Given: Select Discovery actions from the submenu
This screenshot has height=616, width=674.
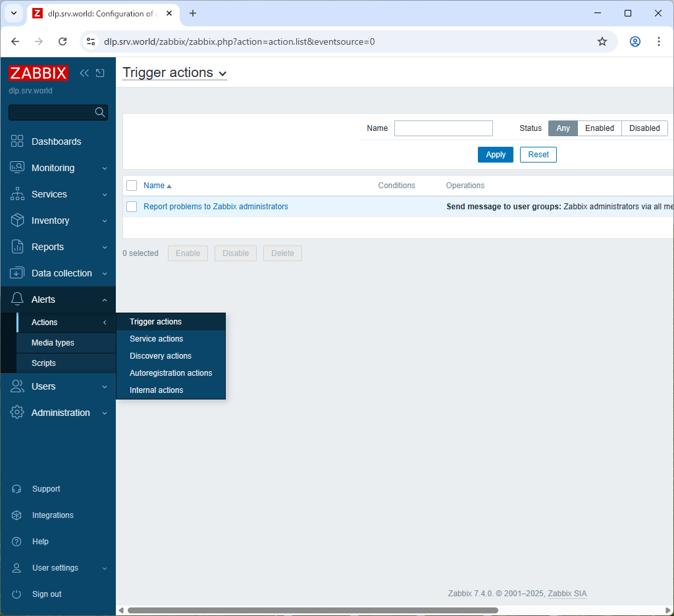Looking at the screenshot, I should [160, 355].
